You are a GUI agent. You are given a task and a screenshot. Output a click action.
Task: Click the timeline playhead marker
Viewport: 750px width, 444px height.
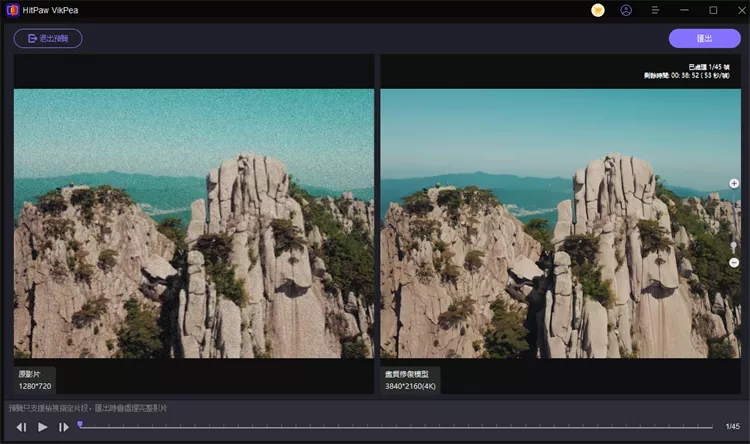[80, 425]
